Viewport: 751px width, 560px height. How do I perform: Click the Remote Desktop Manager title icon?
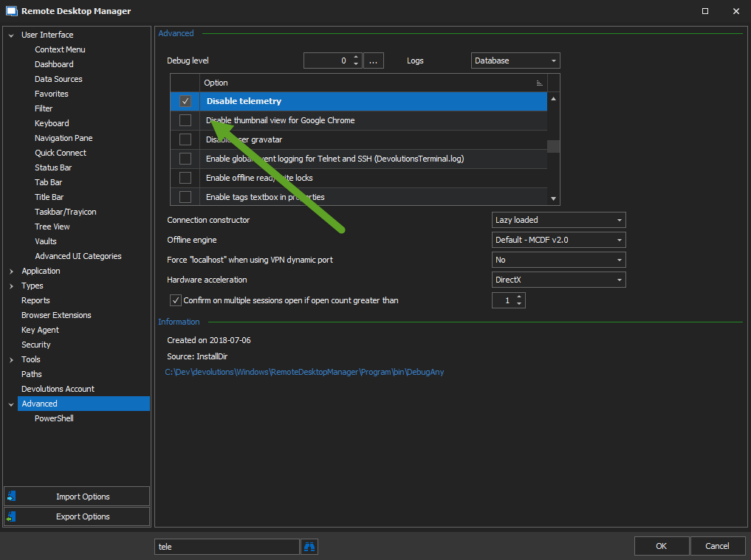12,11
